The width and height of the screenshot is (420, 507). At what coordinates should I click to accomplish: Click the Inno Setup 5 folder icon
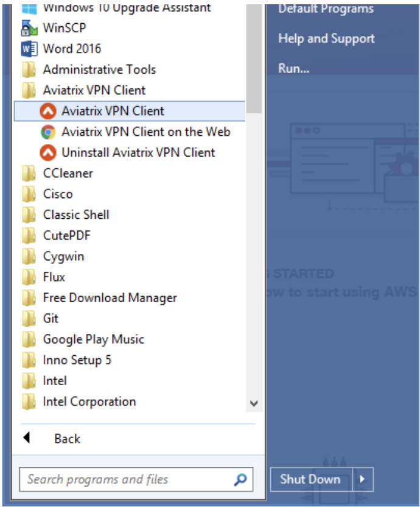click(29, 360)
